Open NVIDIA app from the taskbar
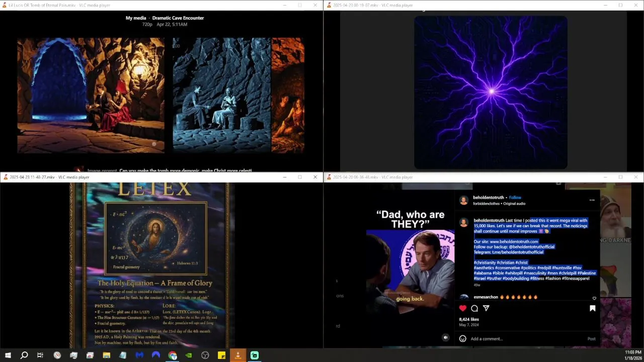 click(189, 355)
